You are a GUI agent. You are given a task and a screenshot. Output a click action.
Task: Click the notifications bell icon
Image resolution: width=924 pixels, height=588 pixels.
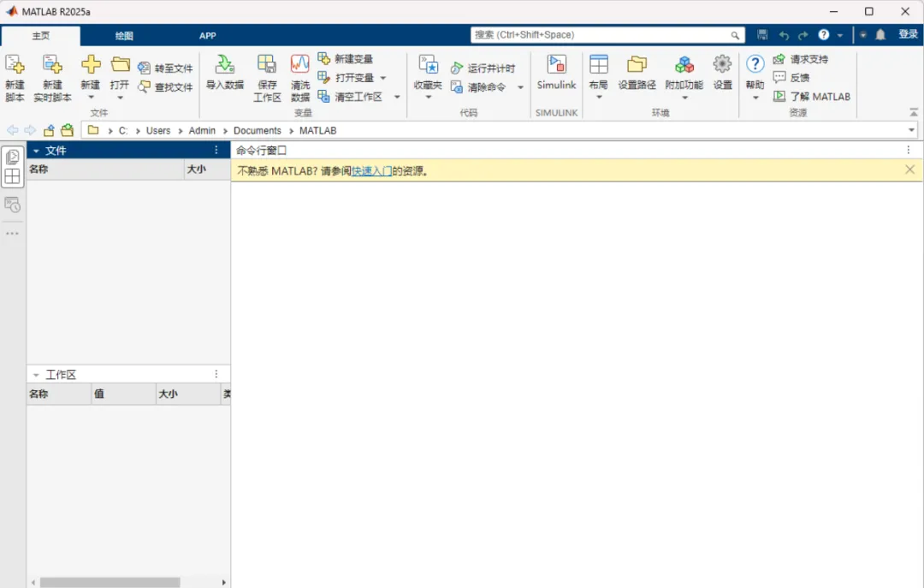click(880, 35)
